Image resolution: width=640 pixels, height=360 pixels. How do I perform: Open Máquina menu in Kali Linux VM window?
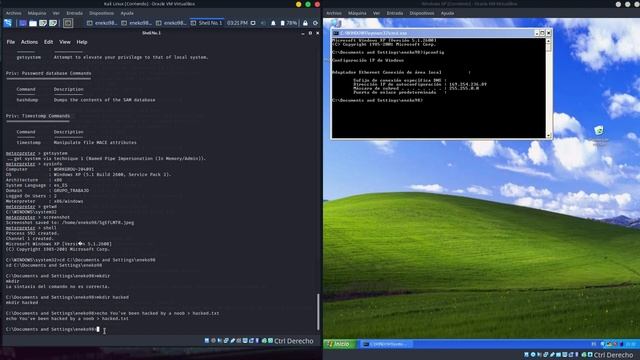[x=37, y=13]
